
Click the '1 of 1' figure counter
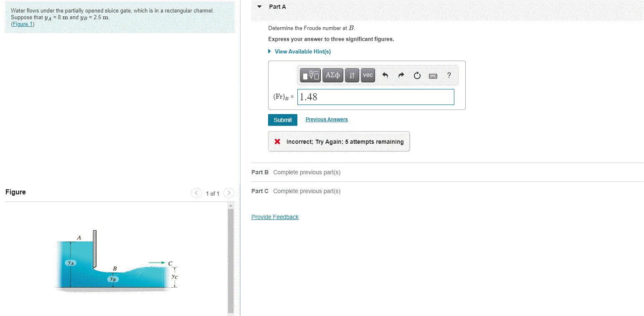coord(213,194)
